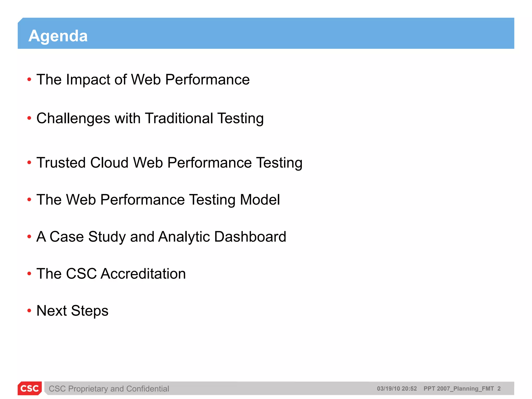Click red bullet beside "The CSC Accreditation"
Image resolution: width=532 pixels, height=399 pixels.
click(x=29, y=274)
